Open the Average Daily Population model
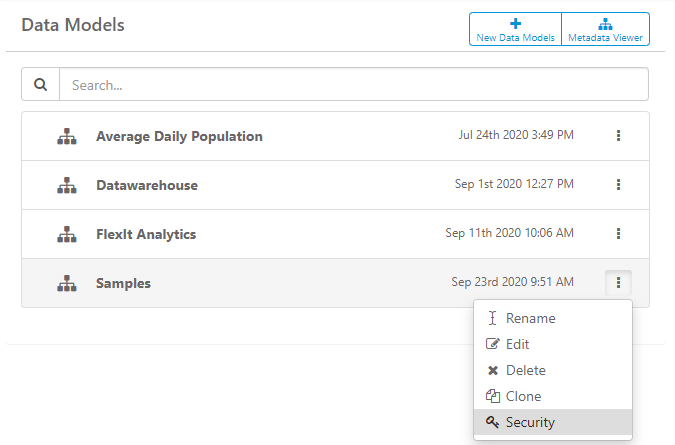 pyautogui.click(x=179, y=136)
